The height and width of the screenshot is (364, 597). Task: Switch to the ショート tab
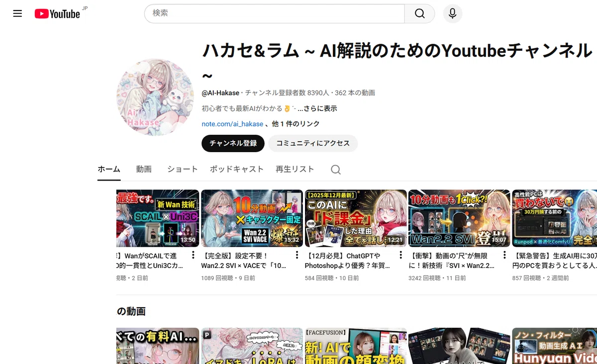[183, 169]
